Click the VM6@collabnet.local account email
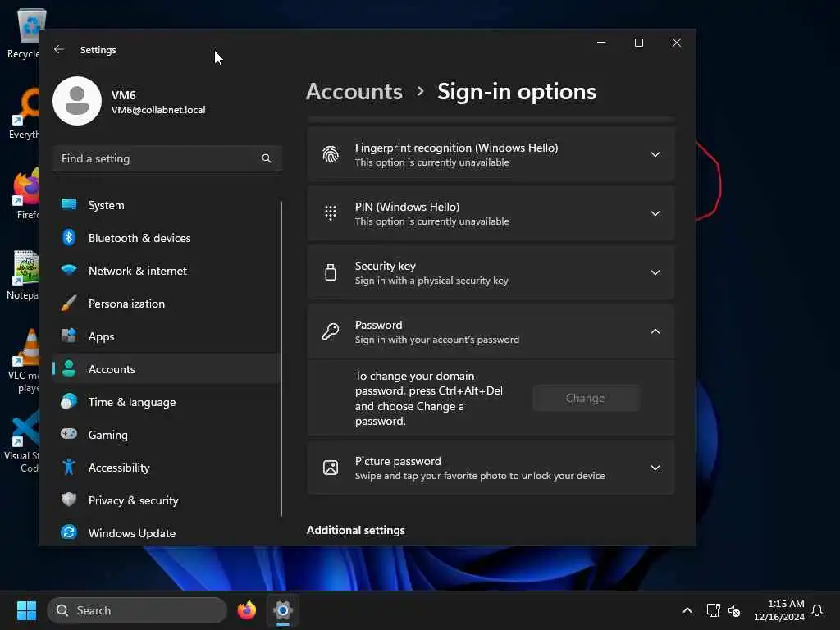Viewport: 840px width, 630px height. 158,110
